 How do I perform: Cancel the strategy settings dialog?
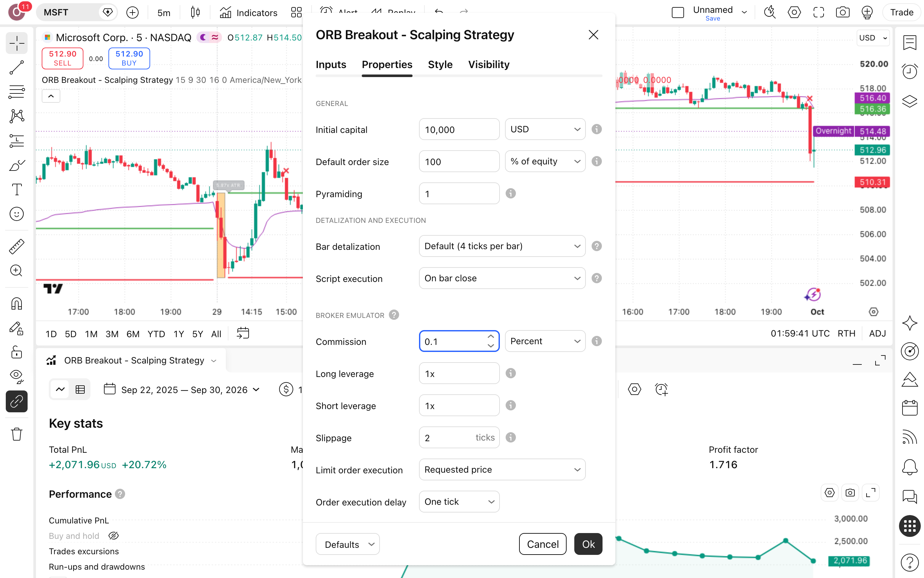tap(543, 544)
